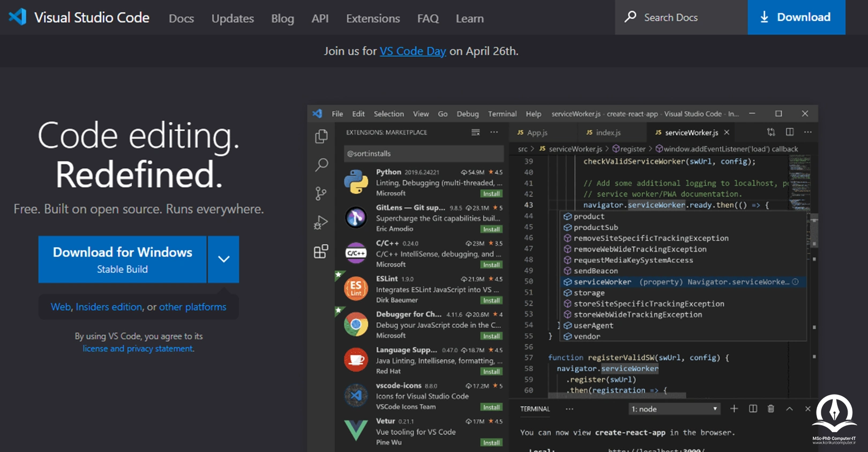Select the sendBeacon autocomplete suggestion
The height and width of the screenshot is (452, 868).
683,271
